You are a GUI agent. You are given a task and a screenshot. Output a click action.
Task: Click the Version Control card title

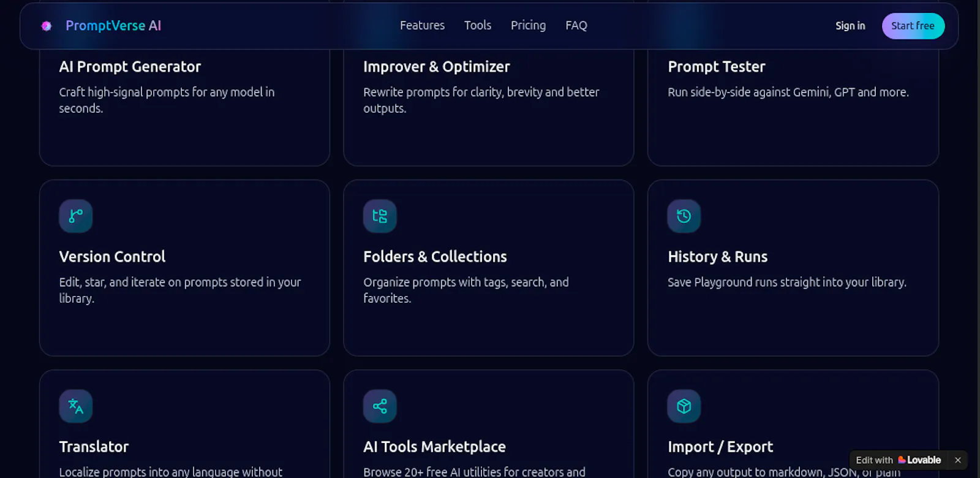pyautogui.click(x=112, y=257)
